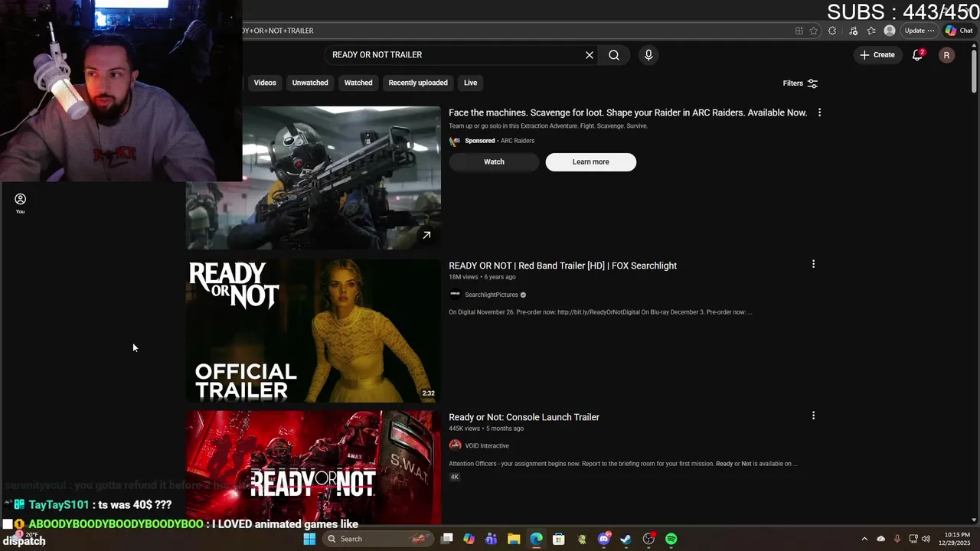Select the Recently uploaded chip
980x551 pixels.
[418, 83]
